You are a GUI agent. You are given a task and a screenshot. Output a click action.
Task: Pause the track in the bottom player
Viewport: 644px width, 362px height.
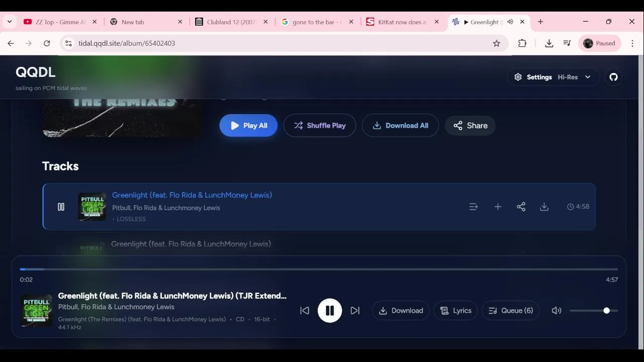(330, 311)
